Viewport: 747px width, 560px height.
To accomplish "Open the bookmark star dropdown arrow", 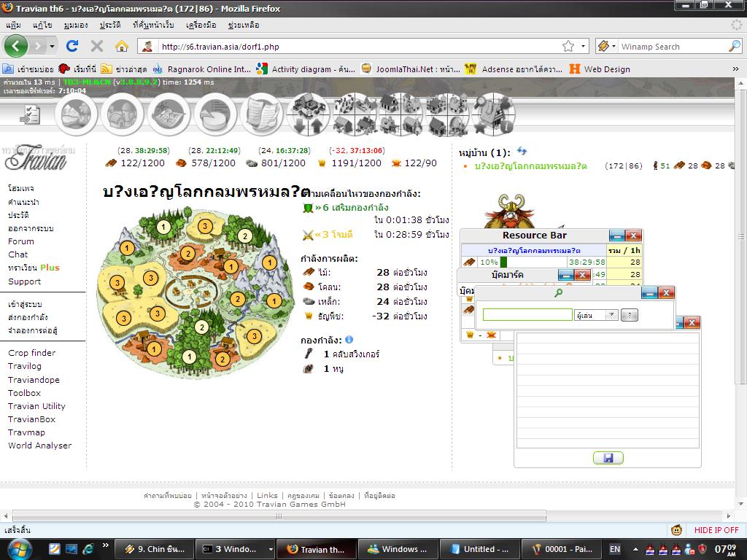I will [x=583, y=46].
